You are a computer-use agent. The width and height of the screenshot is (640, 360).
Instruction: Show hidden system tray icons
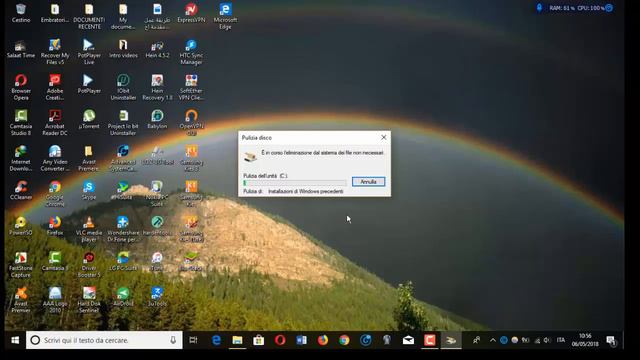point(493,340)
